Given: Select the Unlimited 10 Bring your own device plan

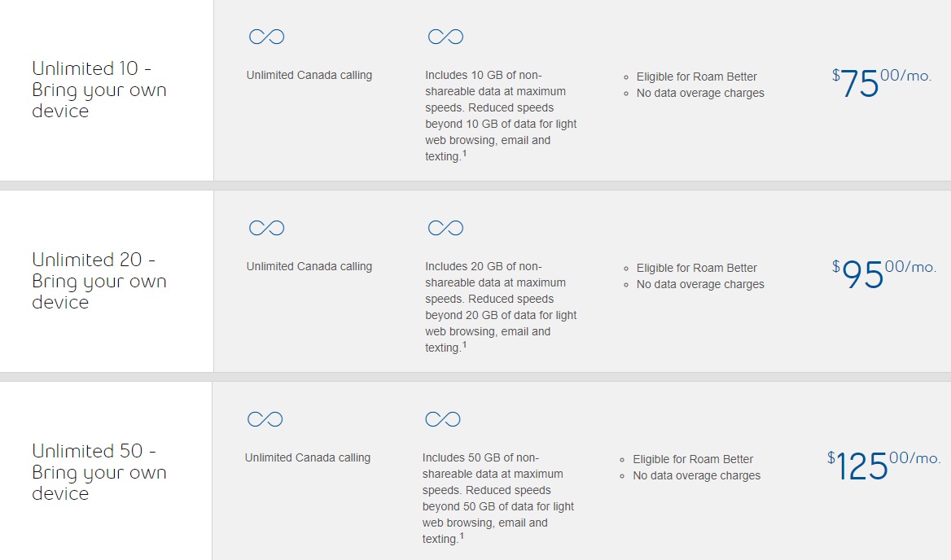Looking at the screenshot, I should [99, 90].
